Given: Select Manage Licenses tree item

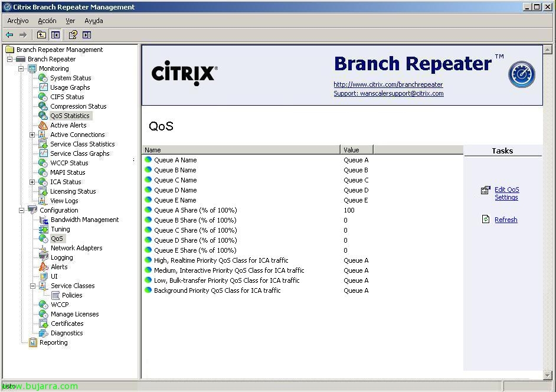Looking at the screenshot, I should coord(74,314).
